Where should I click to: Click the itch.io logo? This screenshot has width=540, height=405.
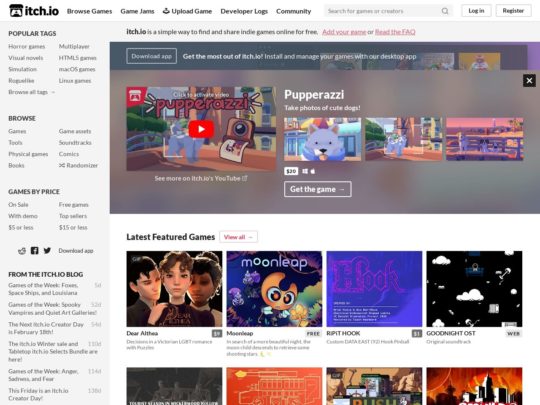tap(34, 11)
